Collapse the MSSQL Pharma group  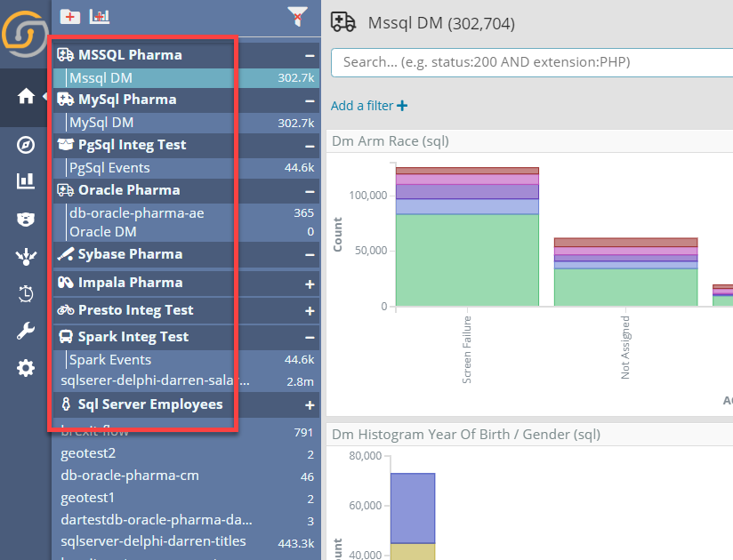pos(310,56)
